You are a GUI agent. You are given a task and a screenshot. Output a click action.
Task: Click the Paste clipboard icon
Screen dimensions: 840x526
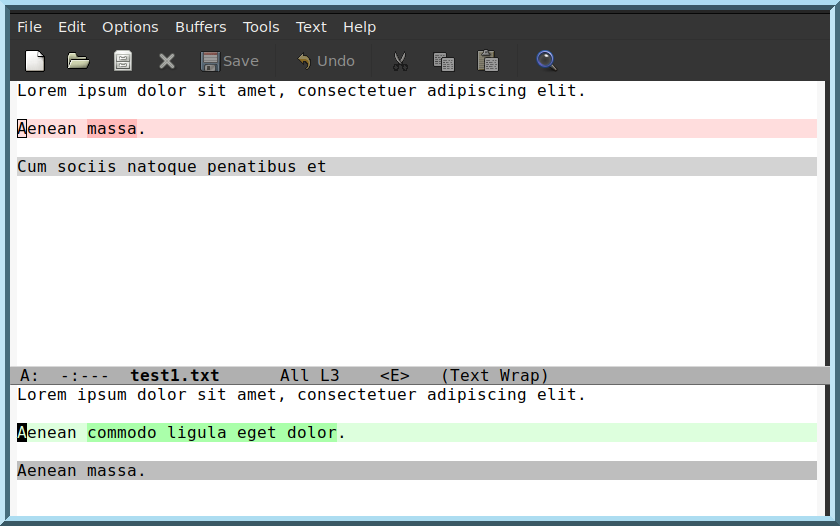488,61
